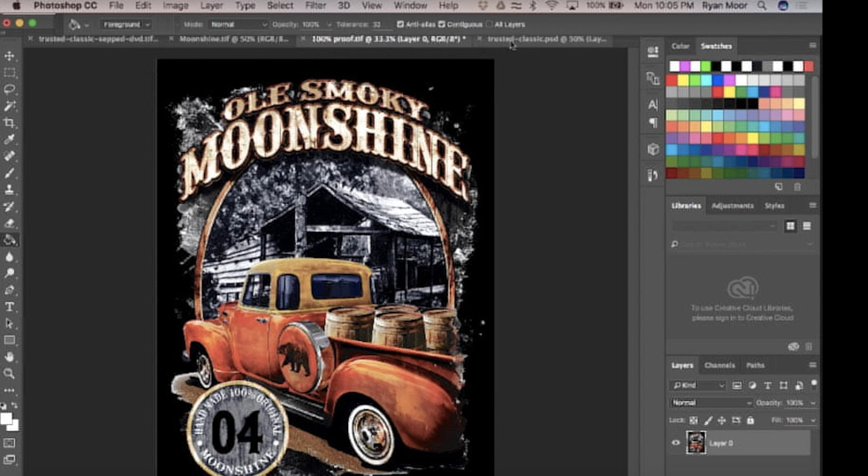Viewport: 868px width, 476px height.
Task: Select the Move tool
Action: point(10,56)
